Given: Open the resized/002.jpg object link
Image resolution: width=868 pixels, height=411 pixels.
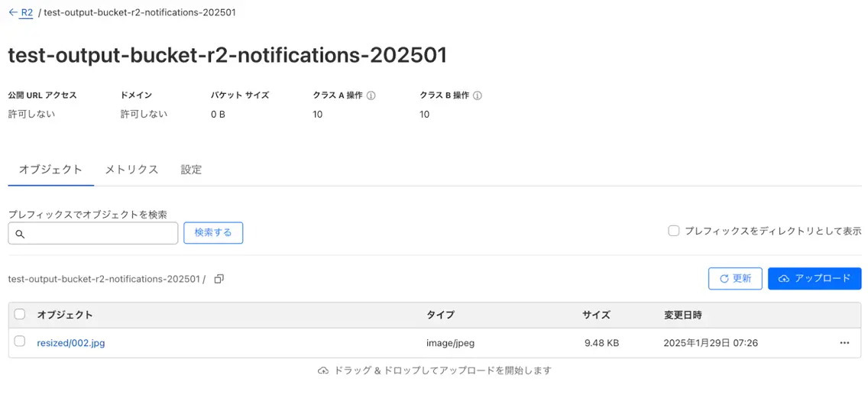Looking at the screenshot, I should pyautogui.click(x=71, y=343).
